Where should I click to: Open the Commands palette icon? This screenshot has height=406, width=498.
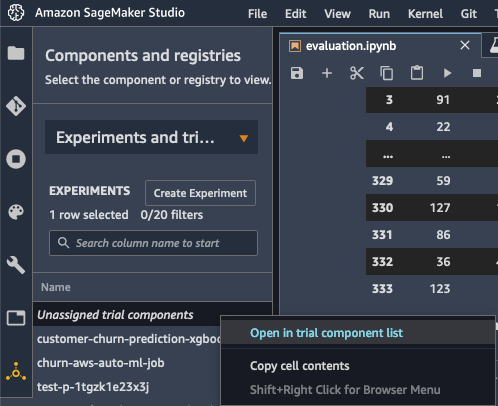coord(16,212)
